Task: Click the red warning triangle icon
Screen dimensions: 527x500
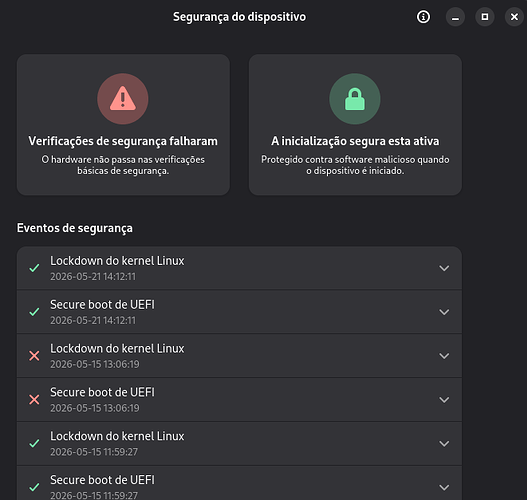Action: (x=123, y=99)
